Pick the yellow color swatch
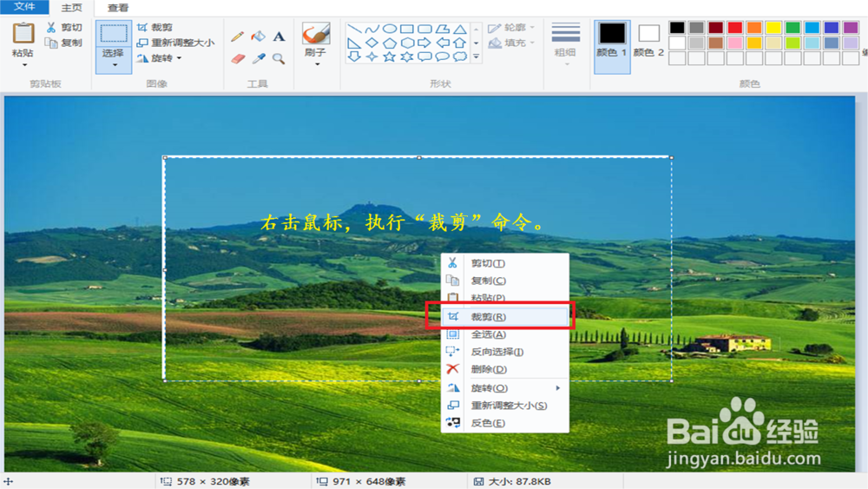Screen dimensions: 868x489 (x=774, y=28)
